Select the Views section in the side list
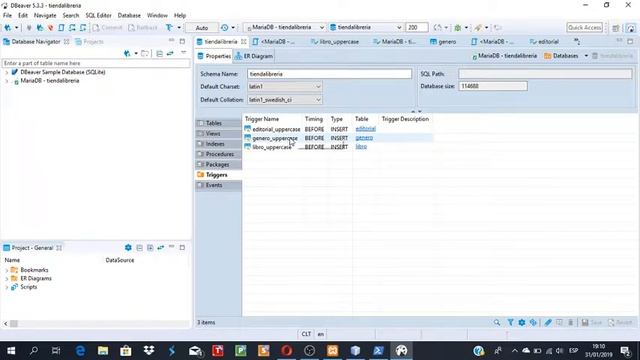The height and width of the screenshot is (360, 640). (x=218, y=133)
